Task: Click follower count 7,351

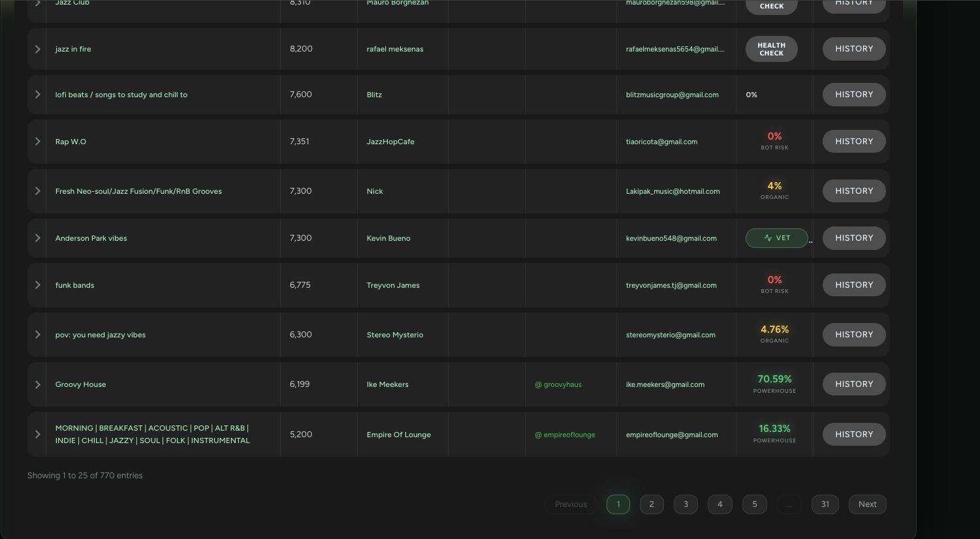Action: coord(299,142)
